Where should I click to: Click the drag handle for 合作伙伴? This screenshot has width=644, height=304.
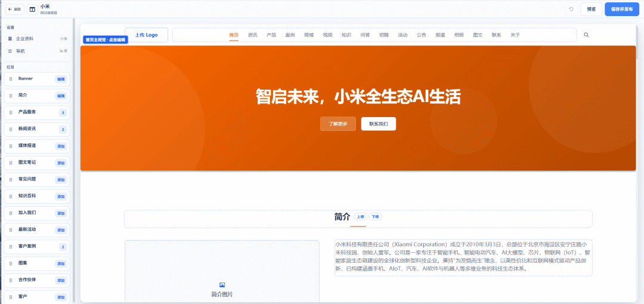(11, 281)
